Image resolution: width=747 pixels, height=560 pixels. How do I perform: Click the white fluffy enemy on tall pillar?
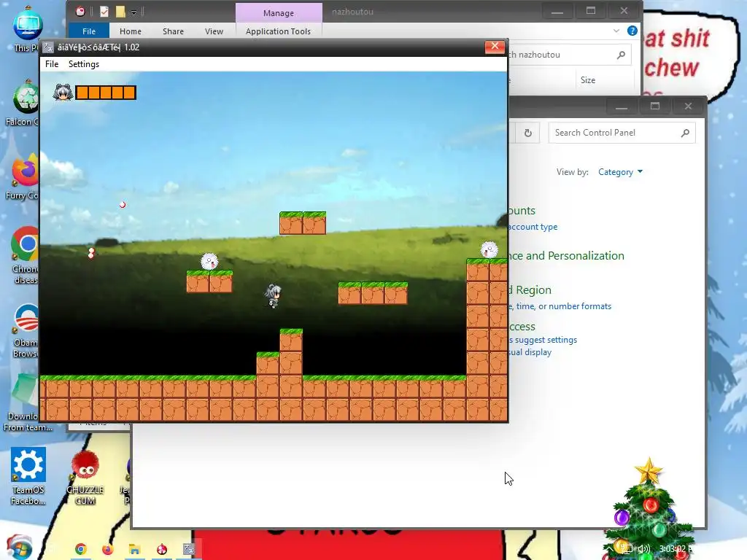[x=489, y=249]
